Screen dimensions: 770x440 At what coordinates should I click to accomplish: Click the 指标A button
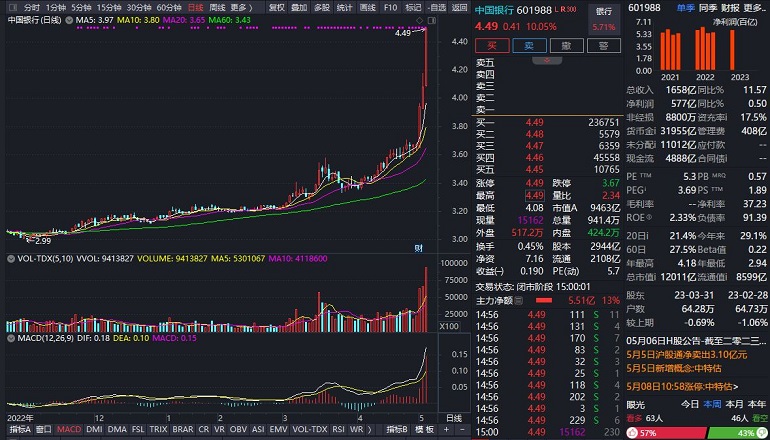coord(21,429)
